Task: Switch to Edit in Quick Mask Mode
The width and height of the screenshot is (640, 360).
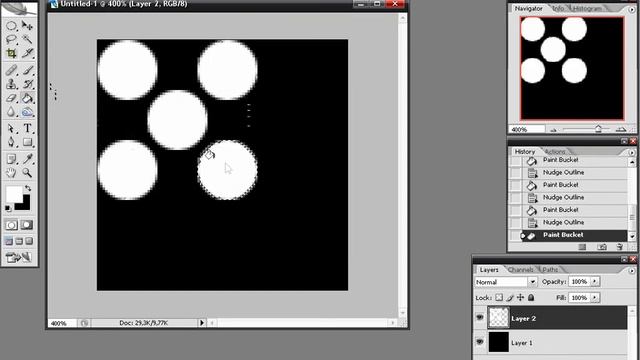Action: tap(27, 225)
